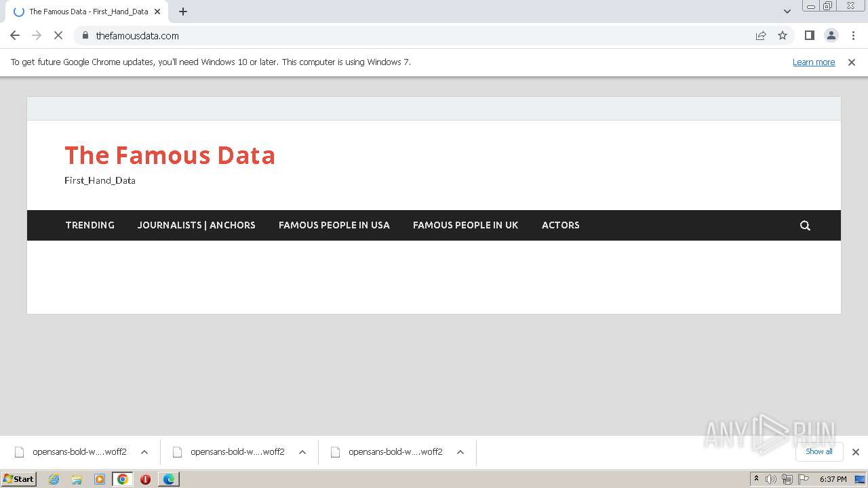Open the rightmost opensans-bold woff2 download

point(387,452)
